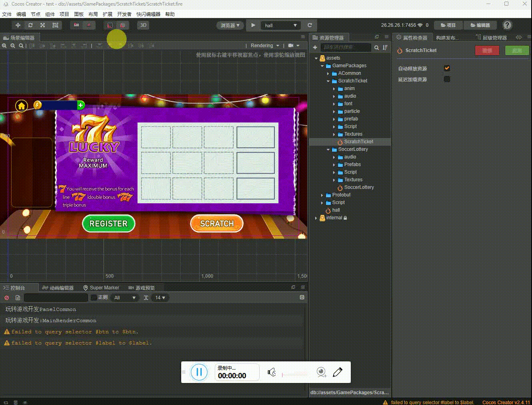The height and width of the screenshot is (405, 532).
Task: Click the refresh preview icon
Action: click(310, 25)
